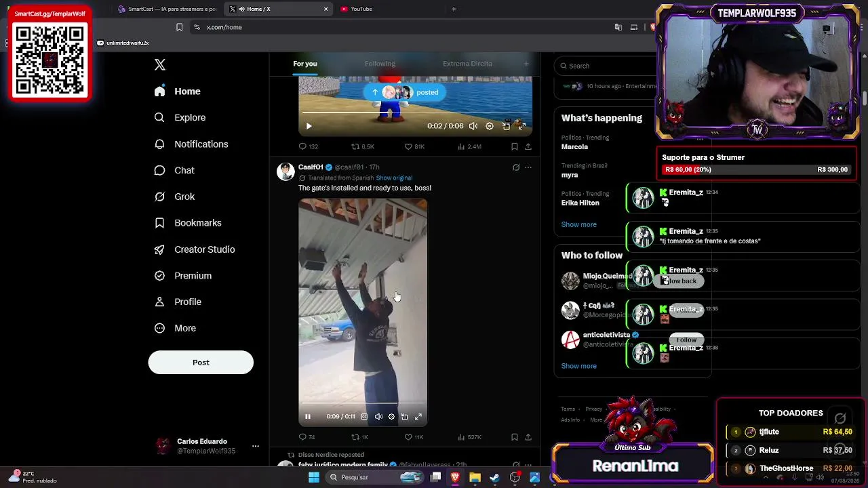Show more under What's happening

click(579, 224)
